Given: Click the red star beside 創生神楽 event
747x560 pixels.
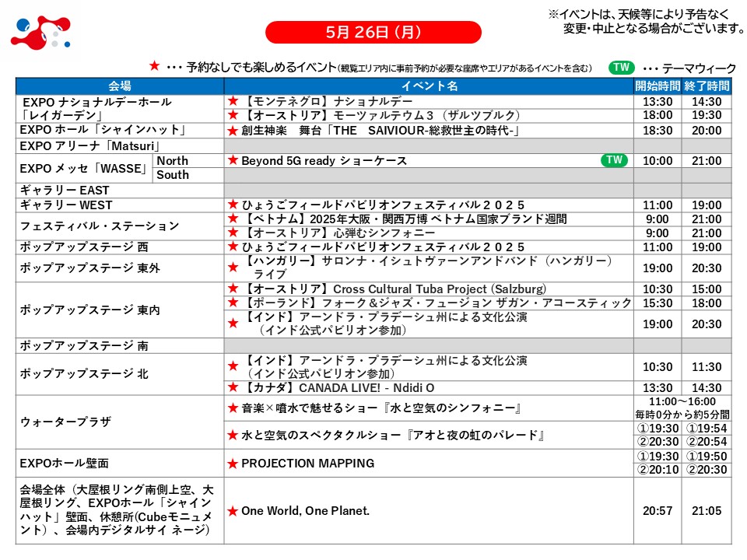Looking at the screenshot, I should (x=232, y=131).
